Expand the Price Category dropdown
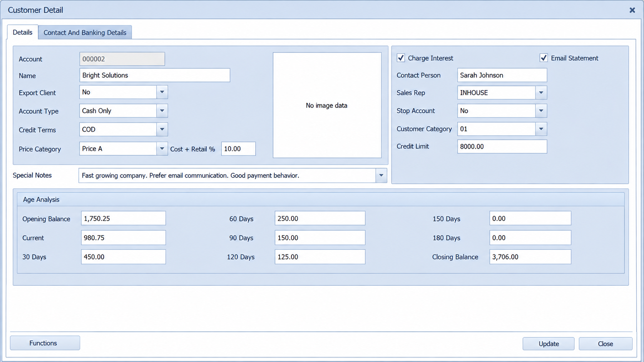Viewport: 644px width, 362px height. click(x=162, y=149)
